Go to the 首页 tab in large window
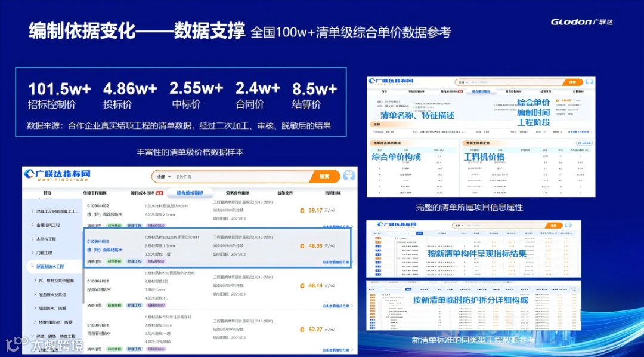Viewport: 644px width, 357px height. 47,193
